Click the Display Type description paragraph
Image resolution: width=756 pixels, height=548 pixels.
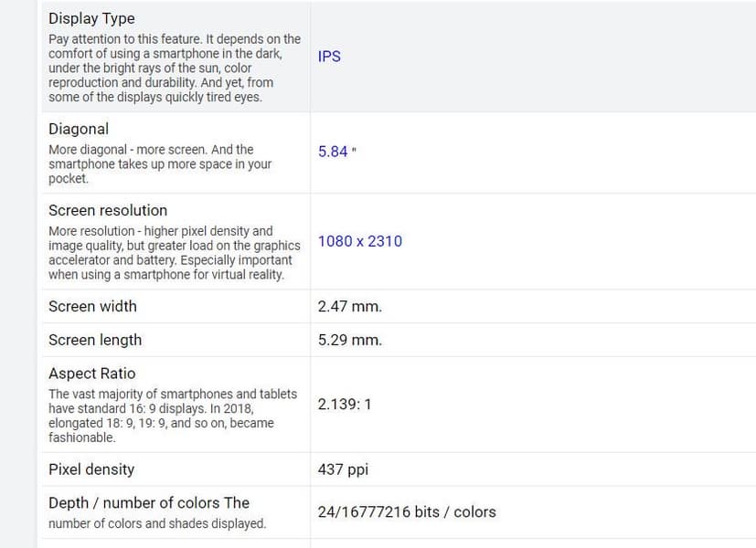point(174,68)
